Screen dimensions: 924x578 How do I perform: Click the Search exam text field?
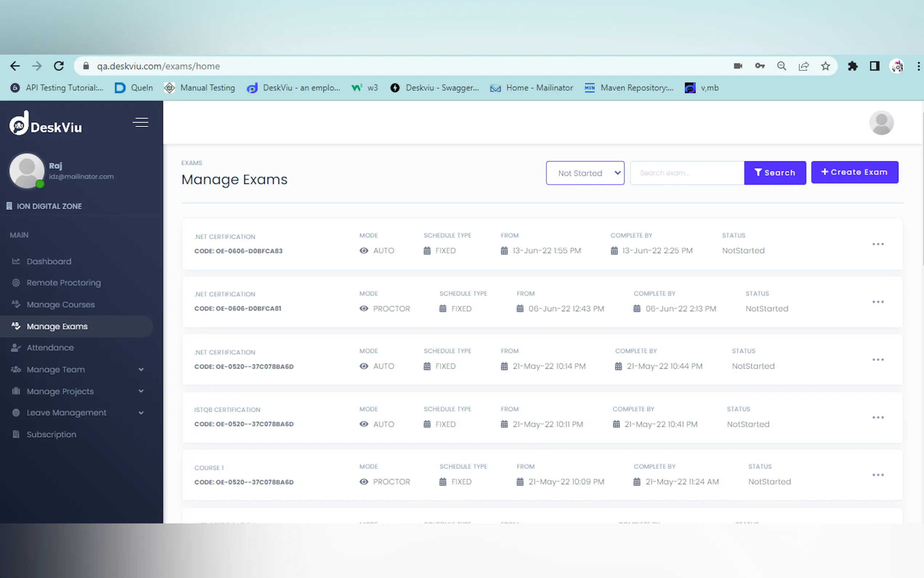click(686, 173)
